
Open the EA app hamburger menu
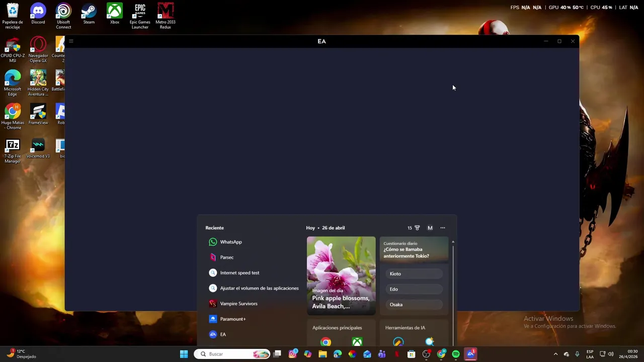(71, 41)
